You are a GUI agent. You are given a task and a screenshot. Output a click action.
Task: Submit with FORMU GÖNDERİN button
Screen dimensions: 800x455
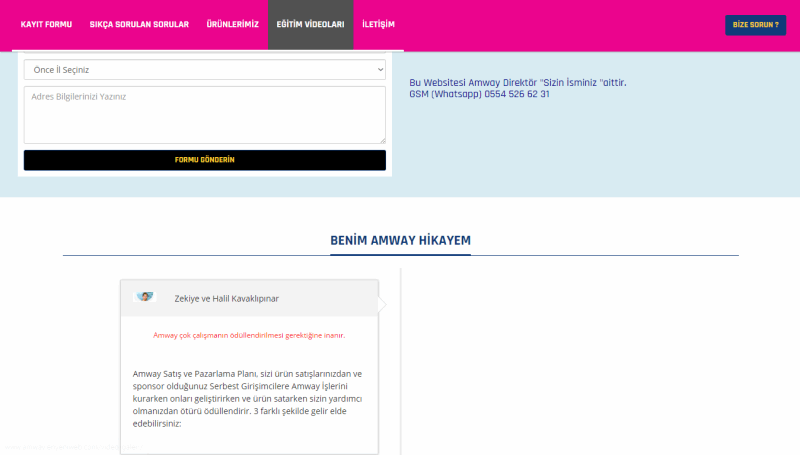pos(205,160)
